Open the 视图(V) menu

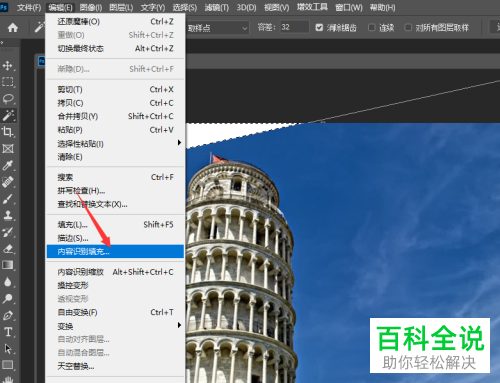277,7
